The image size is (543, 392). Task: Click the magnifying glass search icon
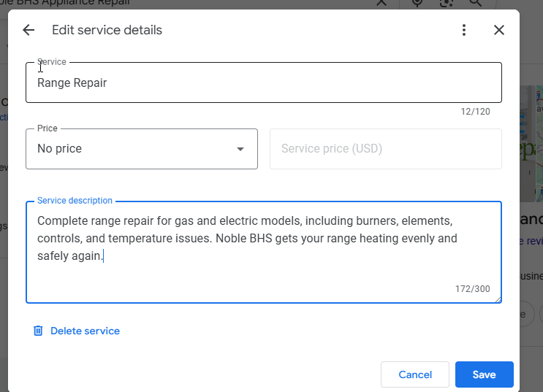[x=476, y=2]
